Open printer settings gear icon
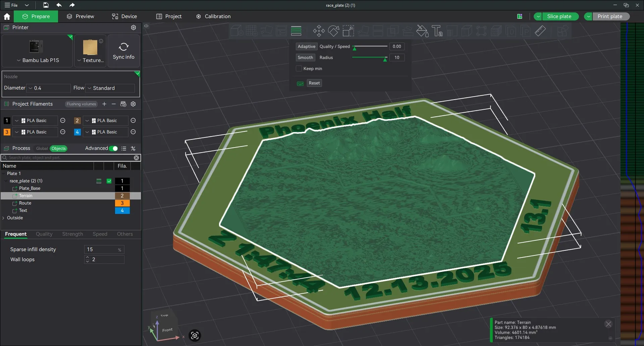 [133, 27]
